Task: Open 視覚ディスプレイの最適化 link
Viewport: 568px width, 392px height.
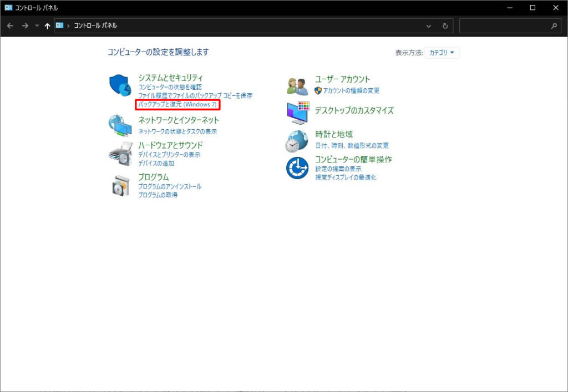Action: [346, 177]
